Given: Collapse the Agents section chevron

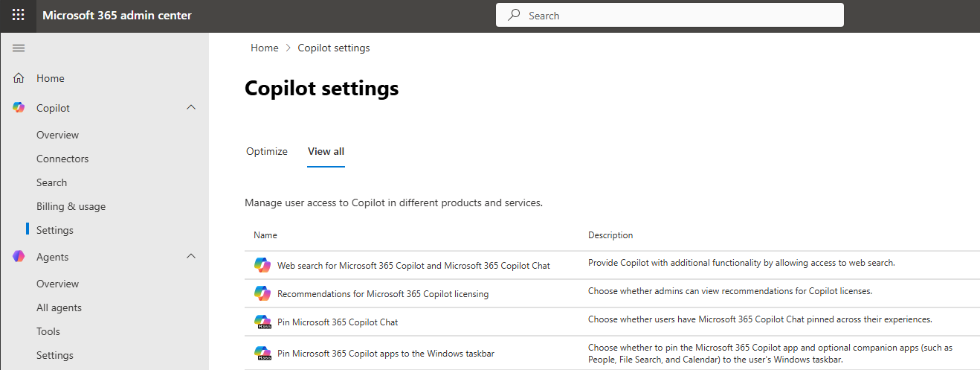Looking at the screenshot, I should [x=191, y=257].
